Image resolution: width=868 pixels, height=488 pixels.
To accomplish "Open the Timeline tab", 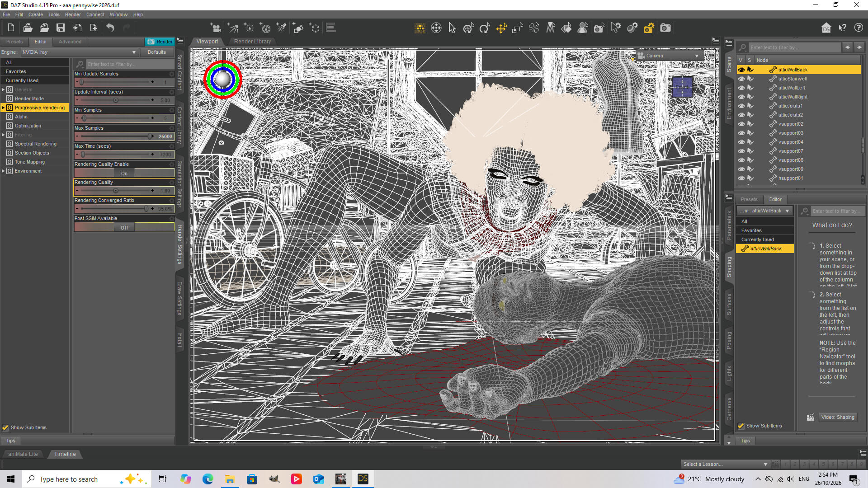I will pyautogui.click(x=65, y=454).
